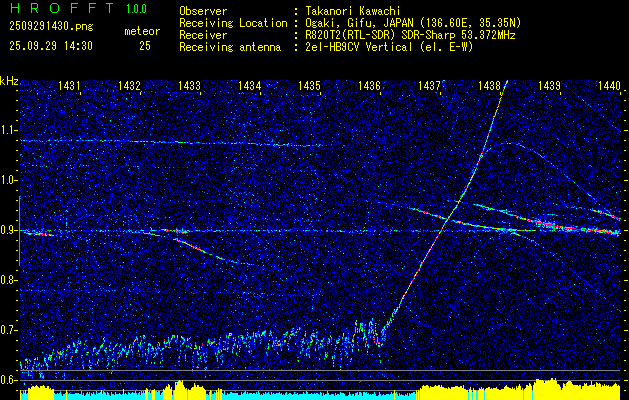Click the name Takanori Kawachi
629x400 pixels.
tap(351, 11)
